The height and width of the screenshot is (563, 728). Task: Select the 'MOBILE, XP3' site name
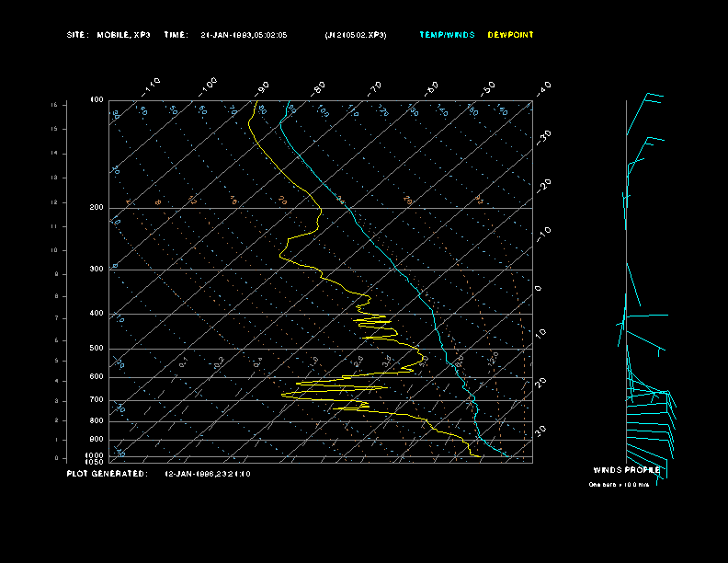coord(123,35)
